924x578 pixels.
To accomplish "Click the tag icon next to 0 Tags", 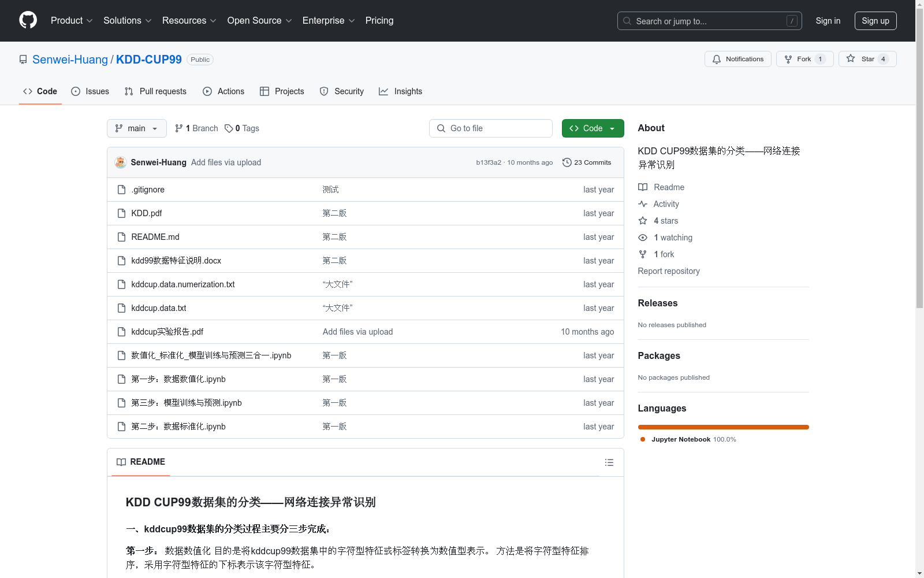I will [x=229, y=128].
